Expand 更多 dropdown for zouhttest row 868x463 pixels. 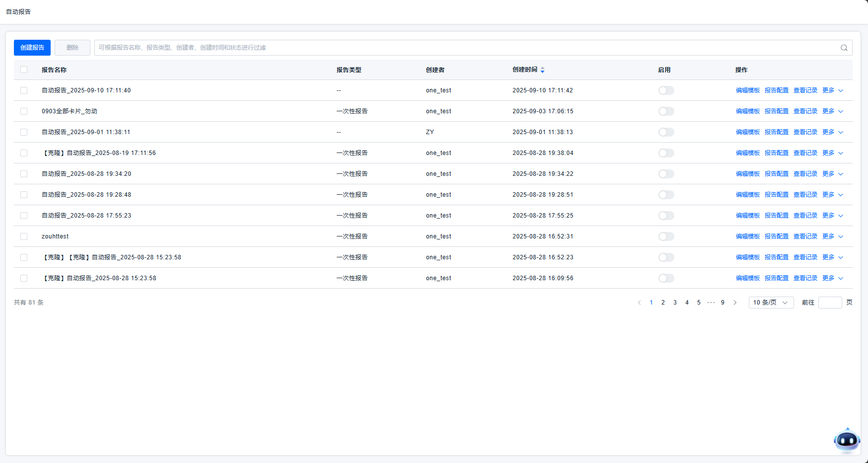pyautogui.click(x=832, y=236)
